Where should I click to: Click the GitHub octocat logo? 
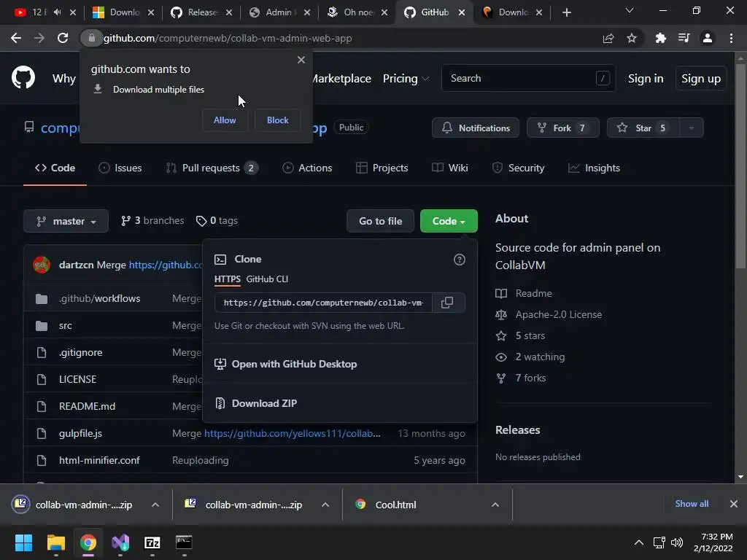tap(23, 77)
